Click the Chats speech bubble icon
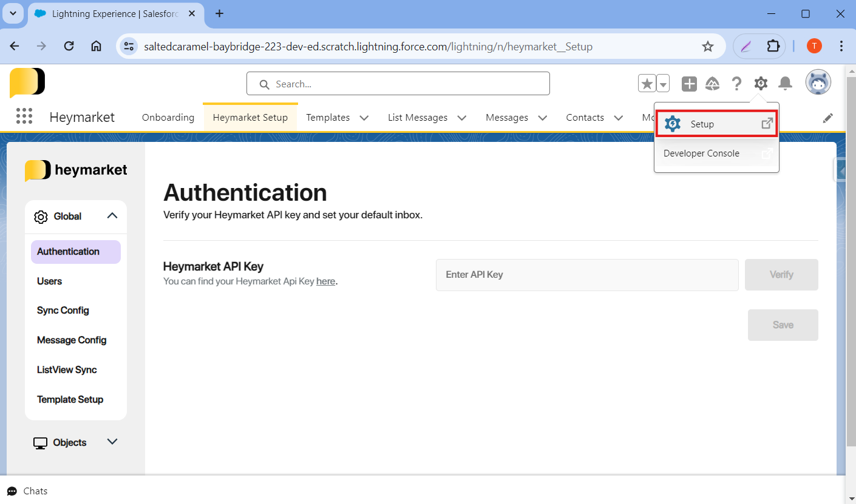Screen dimensions: 856x504 12,491
